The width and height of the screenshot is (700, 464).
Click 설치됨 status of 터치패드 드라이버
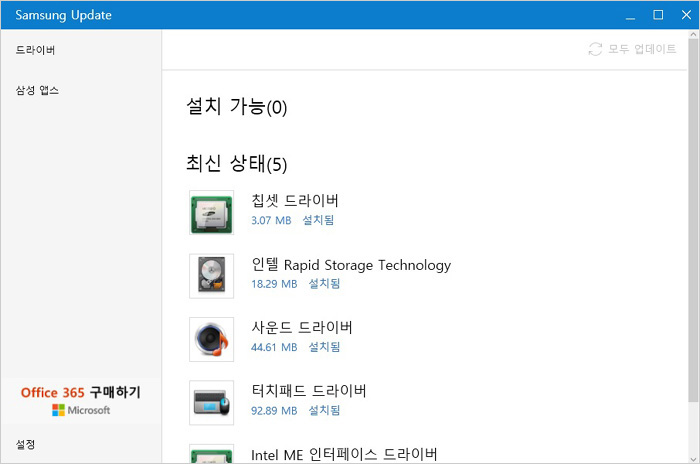point(325,410)
